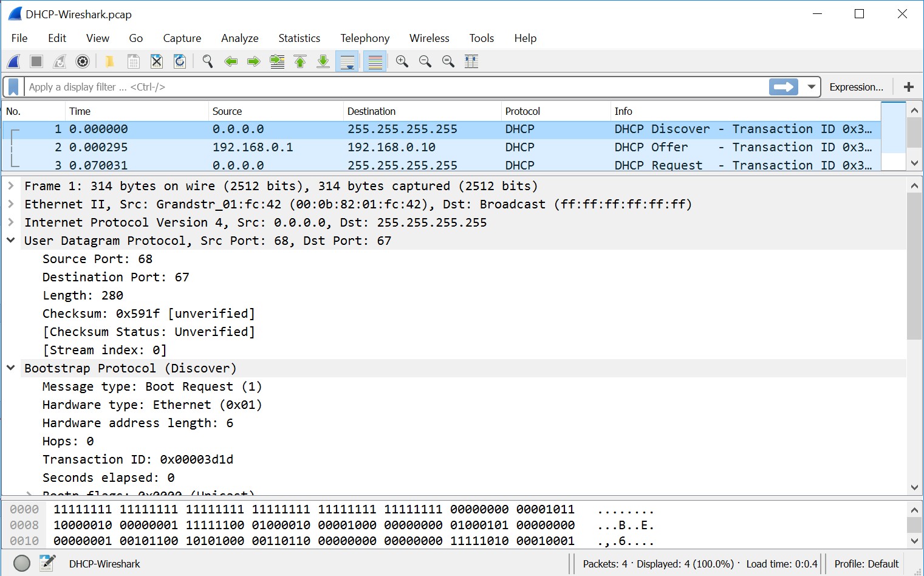This screenshot has width=924, height=576.
Task: Open the display filter history dropdown
Action: tap(811, 87)
